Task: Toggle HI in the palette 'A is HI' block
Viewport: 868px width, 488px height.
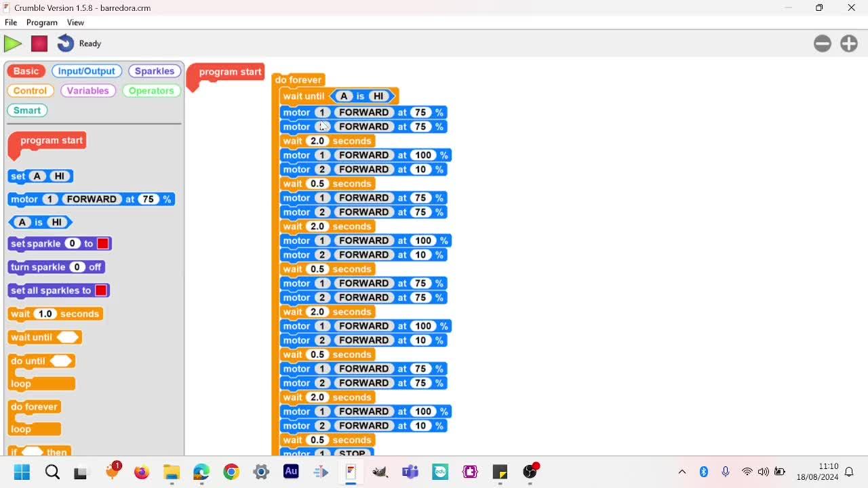Action: 57,222
